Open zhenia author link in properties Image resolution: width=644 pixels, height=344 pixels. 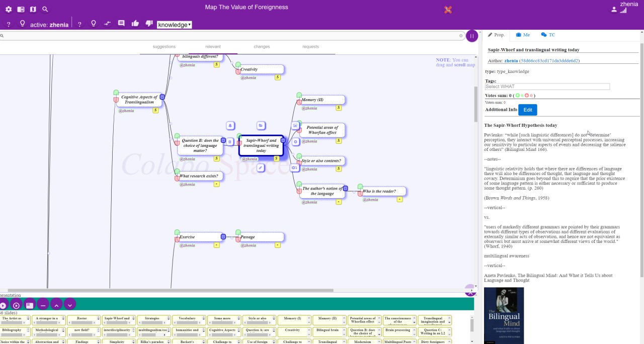pyautogui.click(x=511, y=61)
